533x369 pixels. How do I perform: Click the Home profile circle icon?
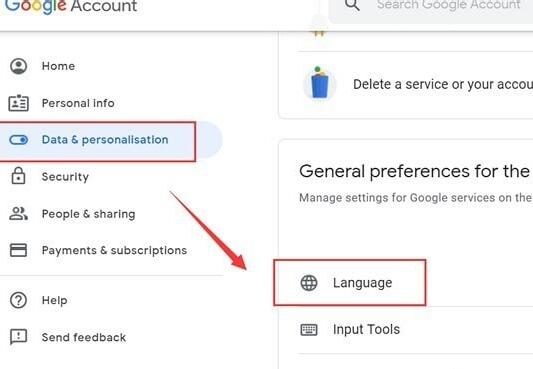[18, 66]
